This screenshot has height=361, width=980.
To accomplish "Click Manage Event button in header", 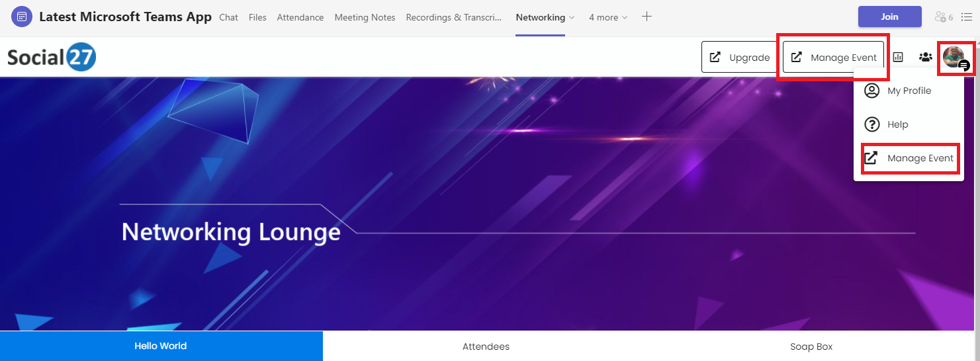I will click(x=833, y=58).
